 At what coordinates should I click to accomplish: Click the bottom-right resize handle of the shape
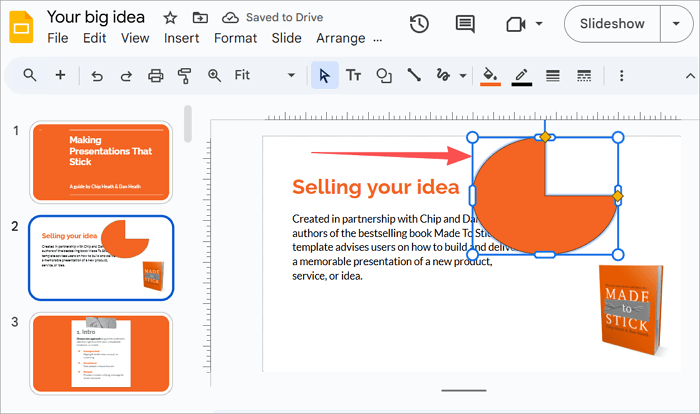pyautogui.click(x=618, y=255)
